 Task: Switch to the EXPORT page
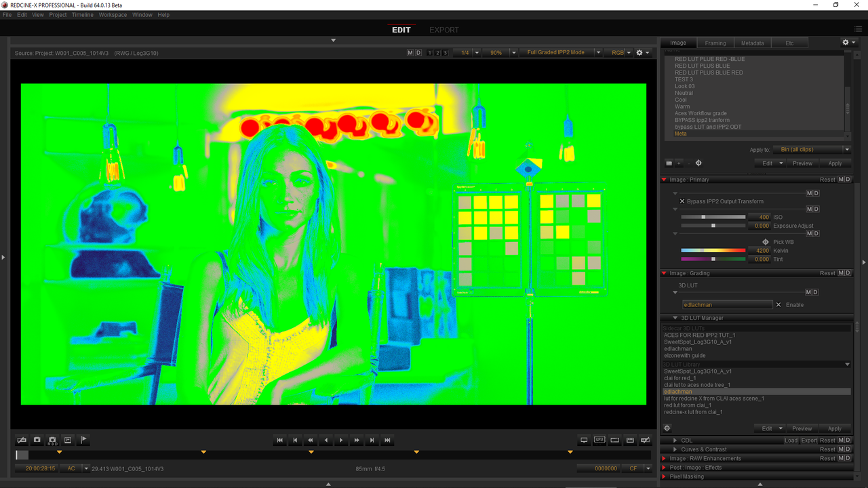pos(444,30)
